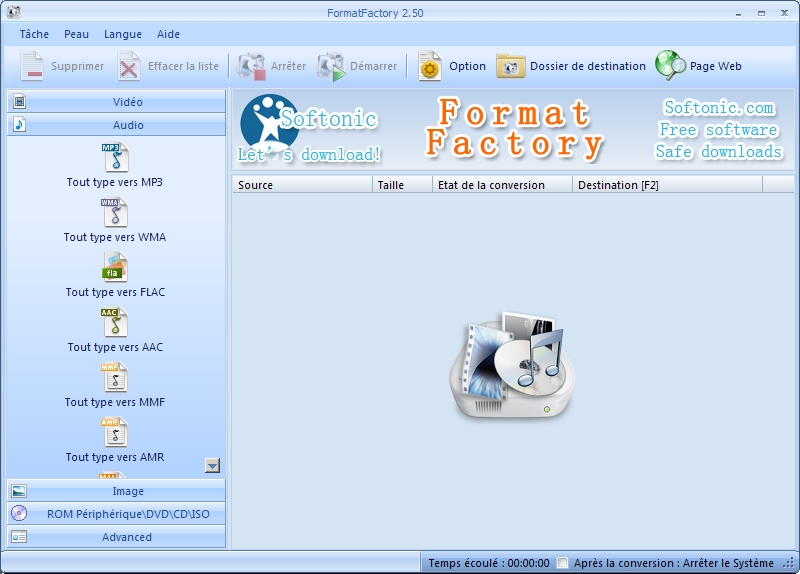Click the Démarrer label
The width and height of the screenshot is (800, 574).
373,66
